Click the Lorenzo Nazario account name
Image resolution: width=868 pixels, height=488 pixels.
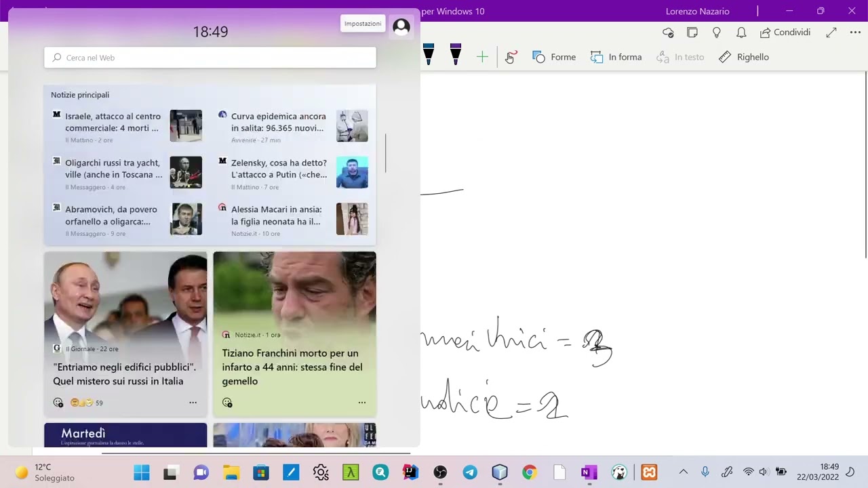pyautogui.click(x=697, y=12)
